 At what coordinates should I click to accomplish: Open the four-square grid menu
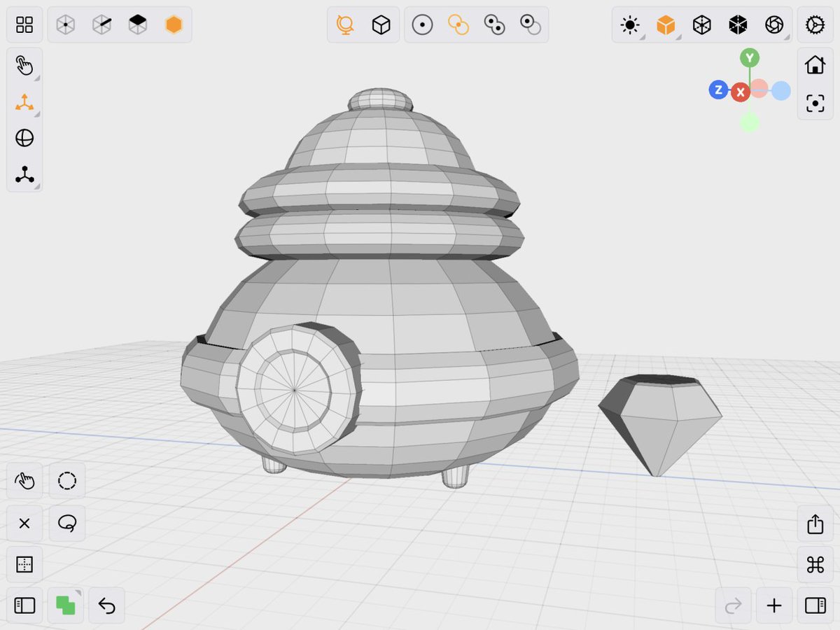click(x=24, y=25)
